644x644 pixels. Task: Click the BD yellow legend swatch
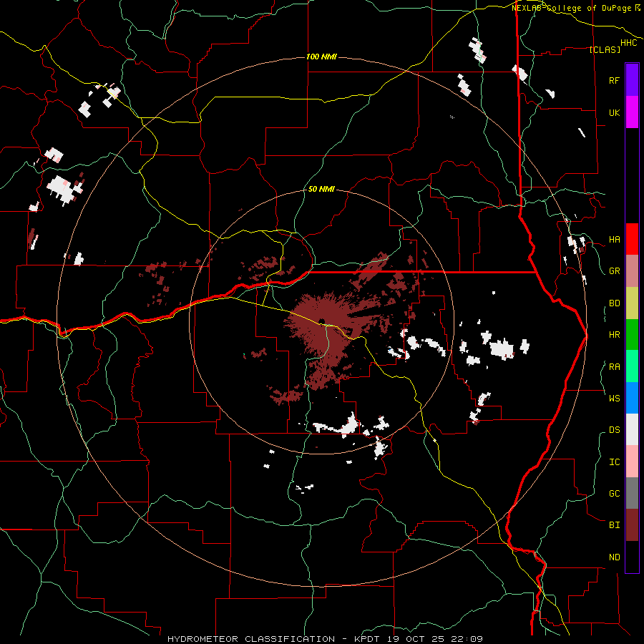click(632, 303)
